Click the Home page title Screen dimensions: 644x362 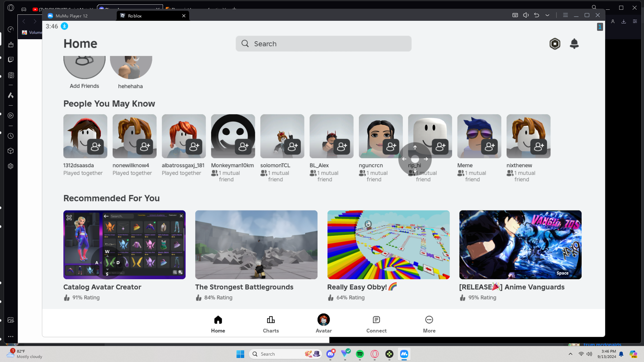80,44
